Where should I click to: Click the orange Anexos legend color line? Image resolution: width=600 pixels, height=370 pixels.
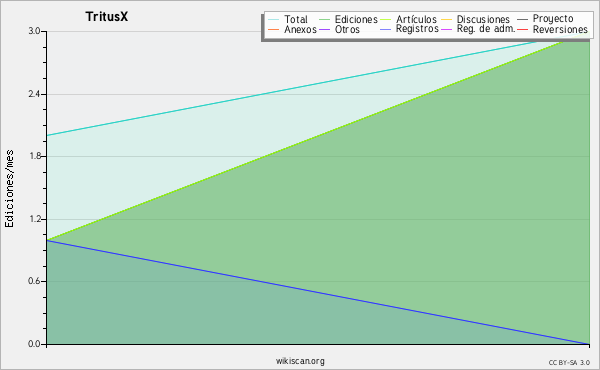tap(274, 29)
